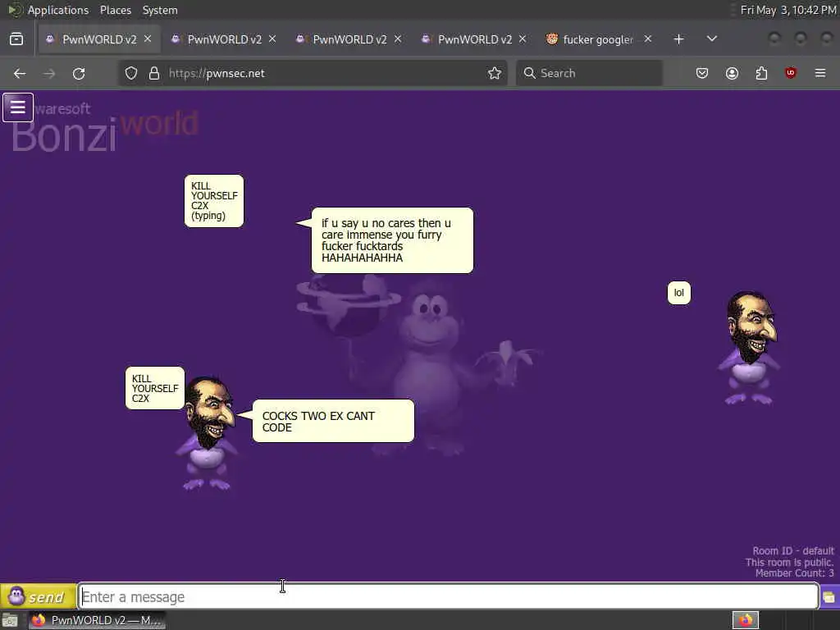Screen dimensions: 840x630
Task: Open the Firefox application menu icon
Action: [x=820, y=73]
